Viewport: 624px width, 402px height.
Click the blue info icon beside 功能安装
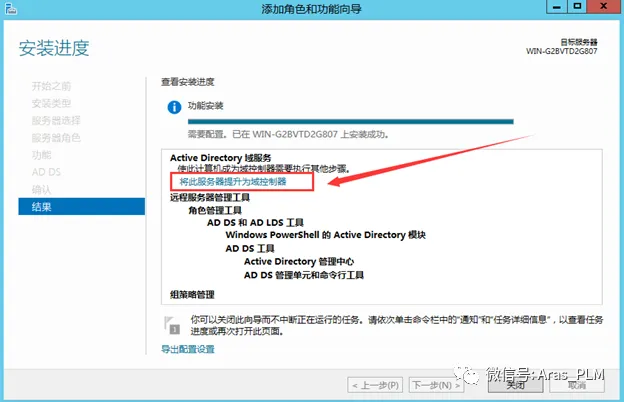[174, 107]
